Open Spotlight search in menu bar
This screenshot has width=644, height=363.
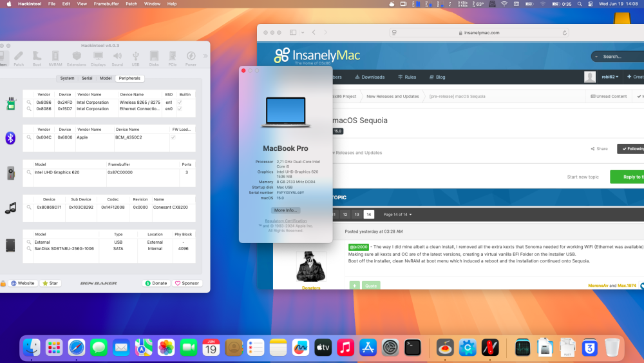pos(580,4)
